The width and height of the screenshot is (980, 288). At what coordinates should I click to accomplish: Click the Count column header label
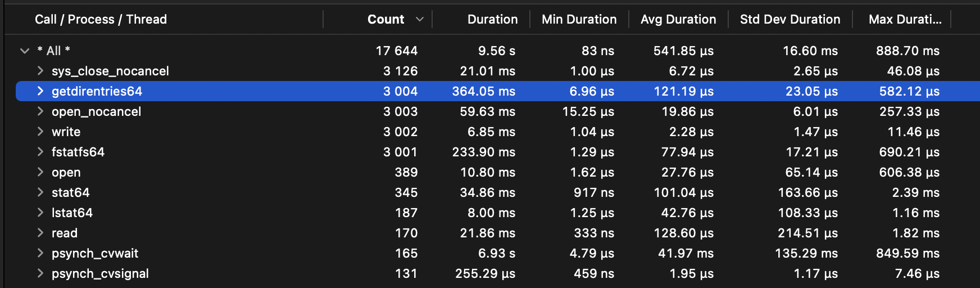pyautogui.click(x=385, y=19)
